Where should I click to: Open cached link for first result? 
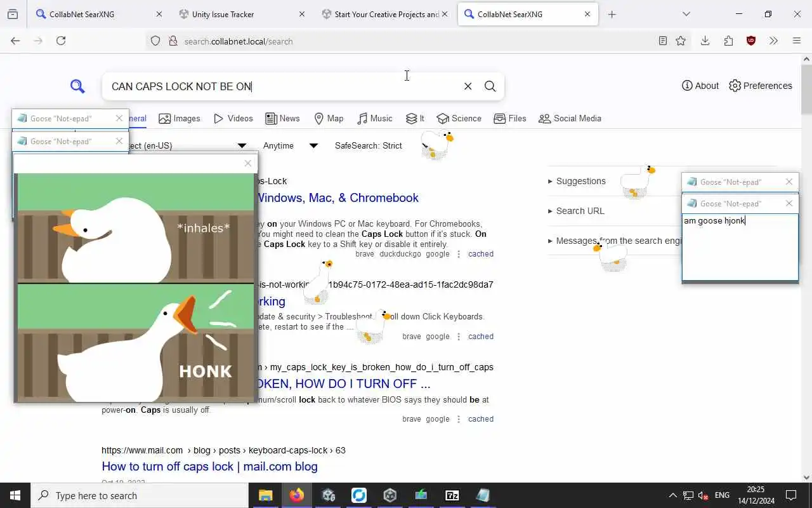click(481, 254)
